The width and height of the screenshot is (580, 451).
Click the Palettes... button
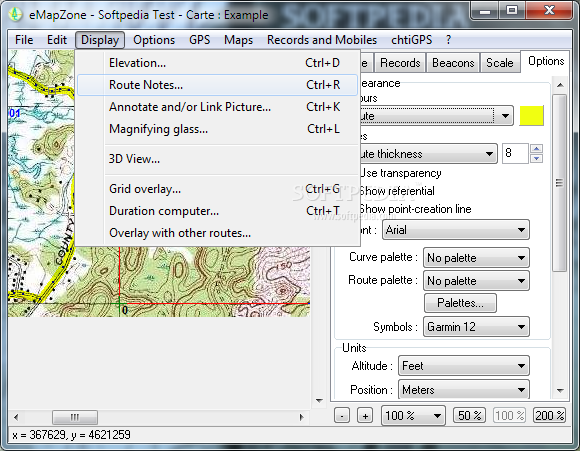click(x=460, y=303)
